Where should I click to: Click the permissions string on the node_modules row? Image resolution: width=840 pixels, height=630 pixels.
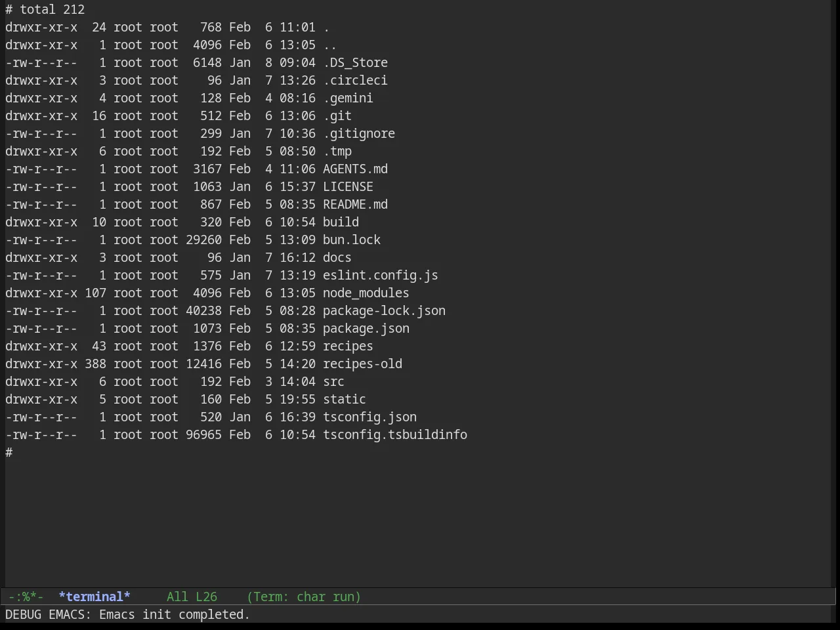pyautogui.click(x=41, y=293)
